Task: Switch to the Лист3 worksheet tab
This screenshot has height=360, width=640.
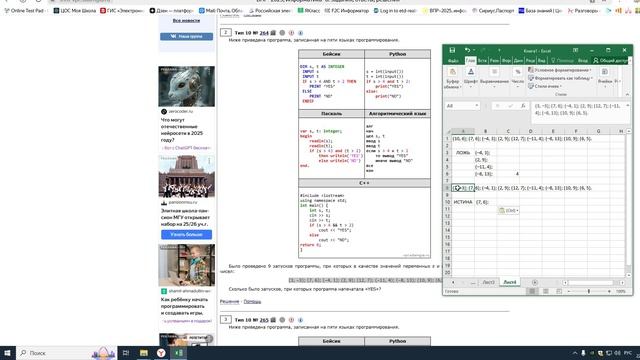Action: [x=488, y=282]
